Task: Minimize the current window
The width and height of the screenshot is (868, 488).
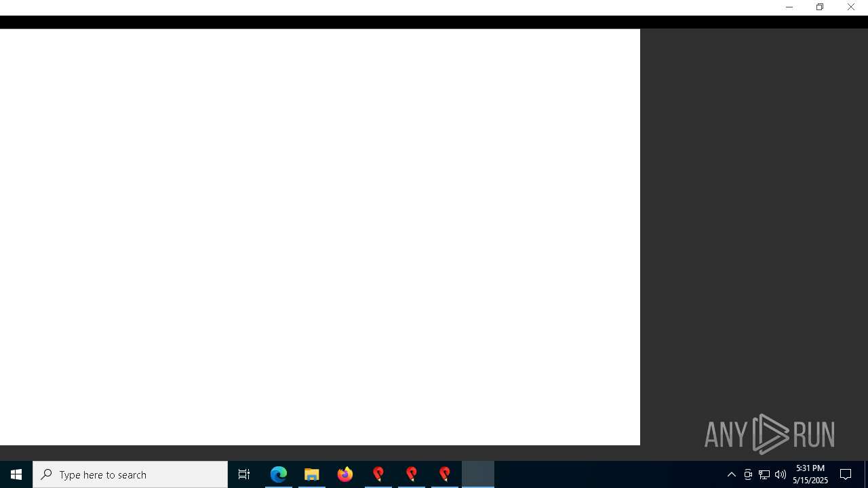Action: click(789, 7)
